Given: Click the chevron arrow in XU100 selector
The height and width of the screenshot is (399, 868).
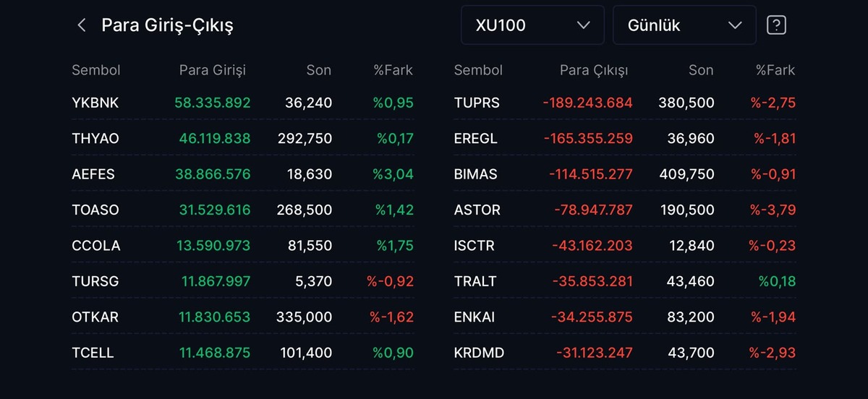Looking at the screenshot, I should (x=584, y=25).
